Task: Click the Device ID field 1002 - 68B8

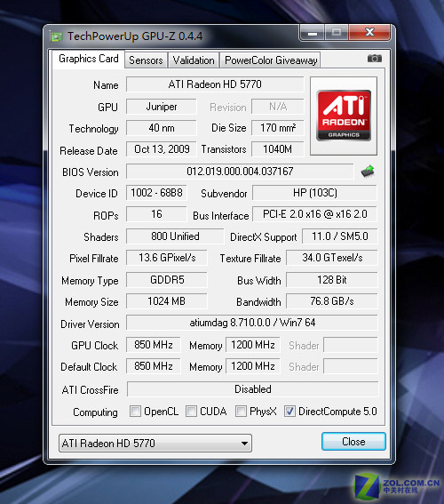Action: (x=156, y=193)
